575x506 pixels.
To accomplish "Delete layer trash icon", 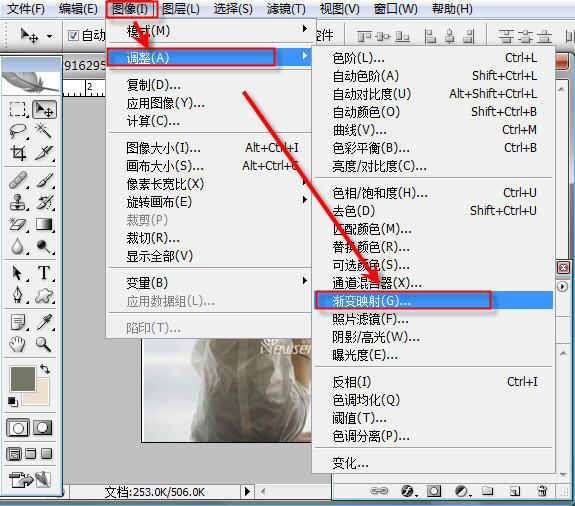I will point(542,491).
